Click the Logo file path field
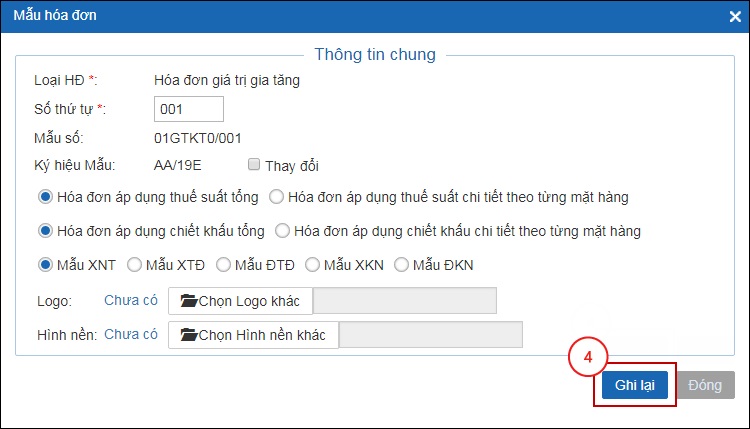750x429 pixels. (x=405, y=301)
